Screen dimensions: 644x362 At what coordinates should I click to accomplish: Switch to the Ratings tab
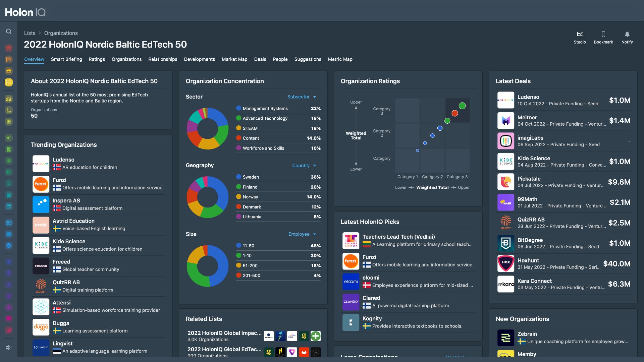(97, 59)
